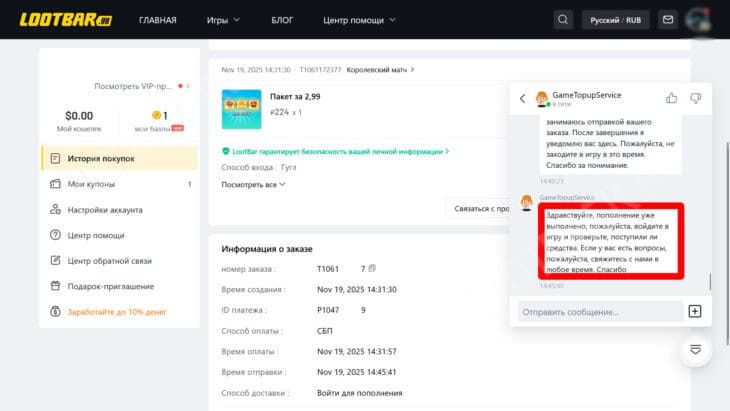Give thumbs up to GameTopupService

click(671, 98)
